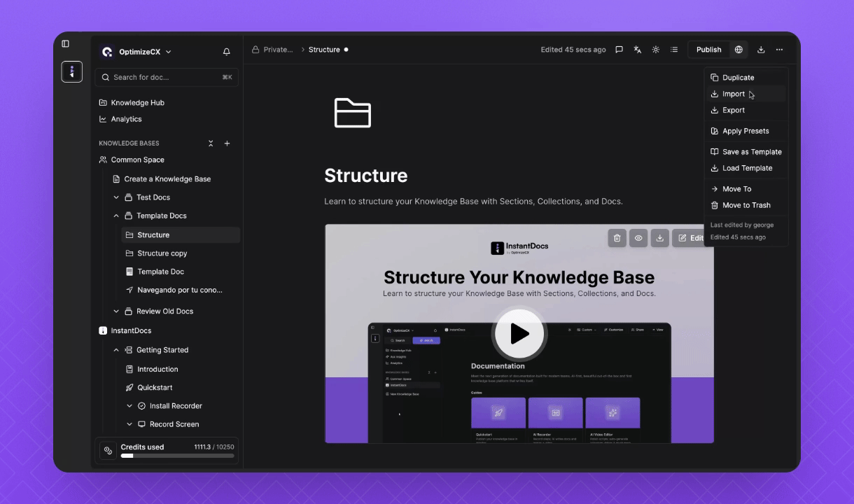Choose Apply Presets from the menu
854x504 pixels.
746,131
